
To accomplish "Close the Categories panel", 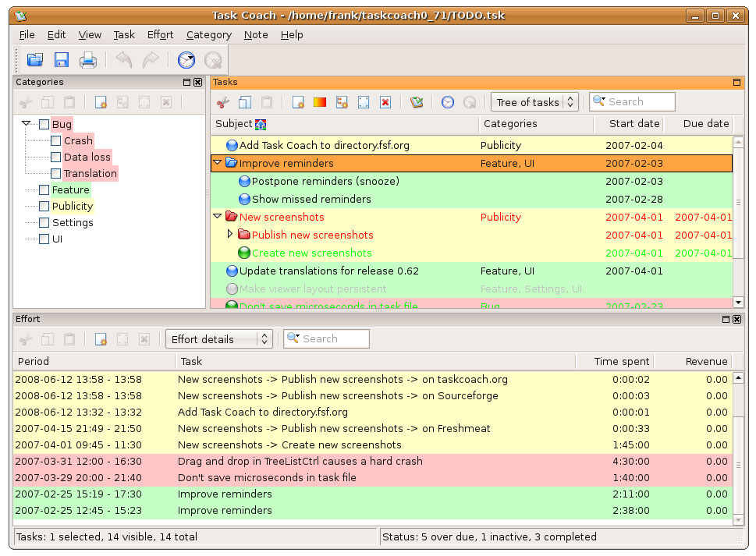I will click(x=197, y=83).
